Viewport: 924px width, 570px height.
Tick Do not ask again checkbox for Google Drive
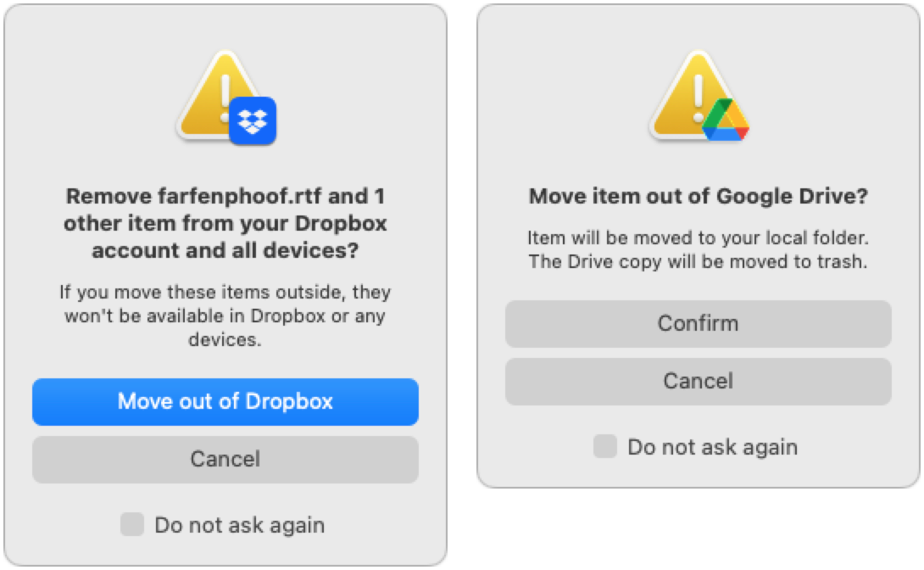click(x=605, y=447)
